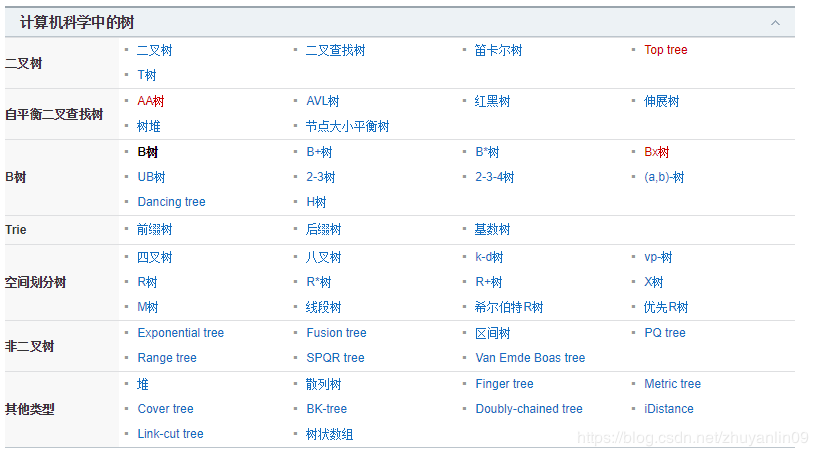
Task: Open the 树状数组 link
Action: pos(329,434)
